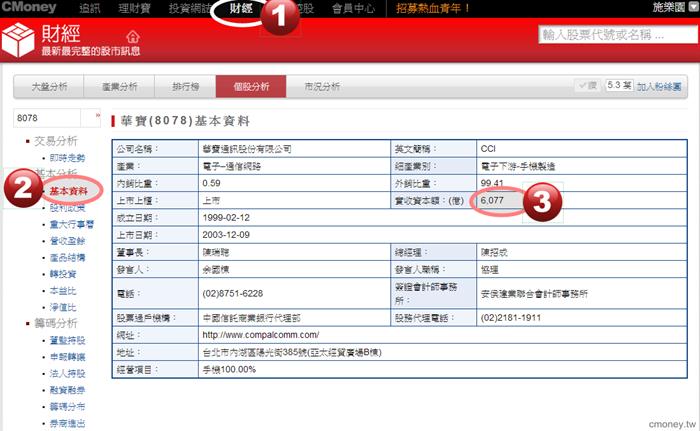This screenshot has width=700, height=431.
Task: Focus the 8078 stock code input
Action: coord(47,118)
